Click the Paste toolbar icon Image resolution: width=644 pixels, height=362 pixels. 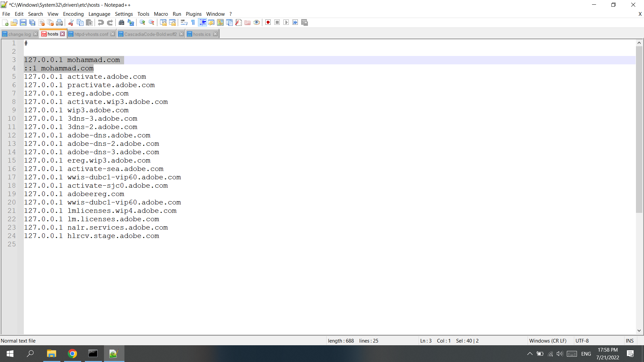tap(89, 22)
